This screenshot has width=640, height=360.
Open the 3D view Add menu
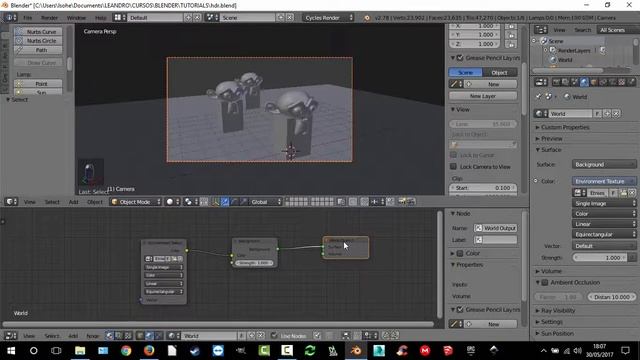click(73, 202)
